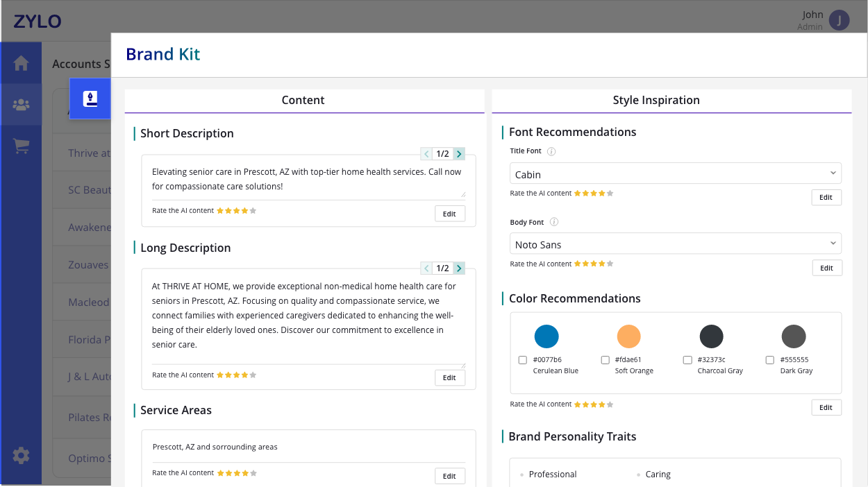Click Edit under Color Recommendations

[826, 407]
